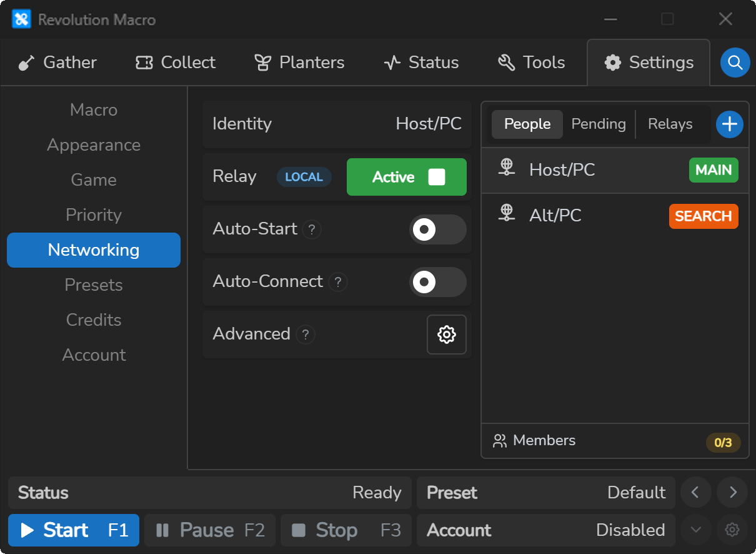Switch to the Status tab
Image resolution: width=756 pixels, height=554 pixels.
[x=421, y=63]
